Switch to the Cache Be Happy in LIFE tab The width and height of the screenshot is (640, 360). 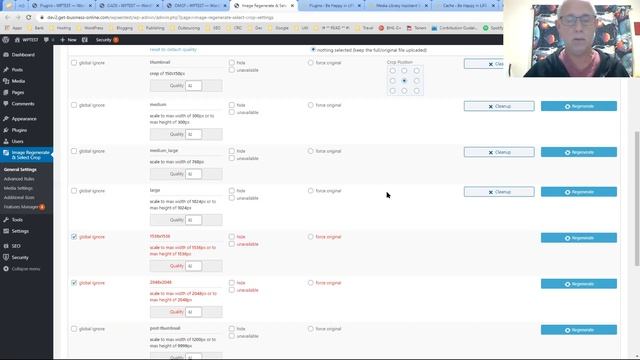[465, 6]
